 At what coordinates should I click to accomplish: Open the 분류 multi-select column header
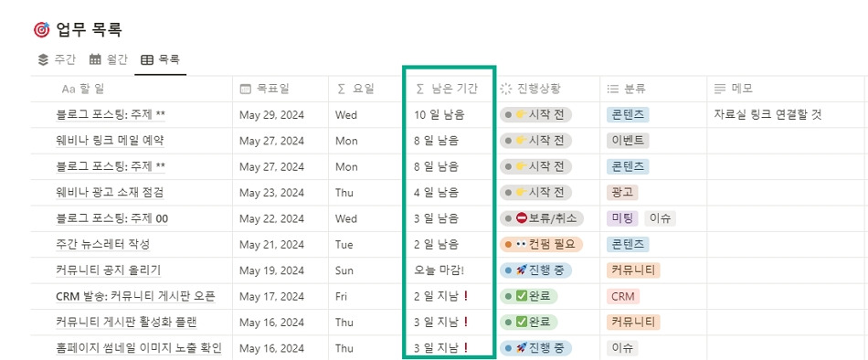[x=652, y=89]
